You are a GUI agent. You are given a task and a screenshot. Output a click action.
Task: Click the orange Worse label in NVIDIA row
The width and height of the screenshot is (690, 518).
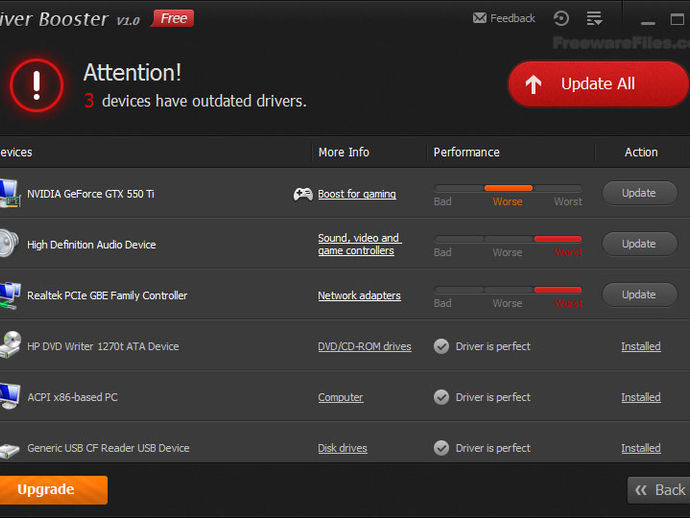pyautogui.click(x=507, y=202)
